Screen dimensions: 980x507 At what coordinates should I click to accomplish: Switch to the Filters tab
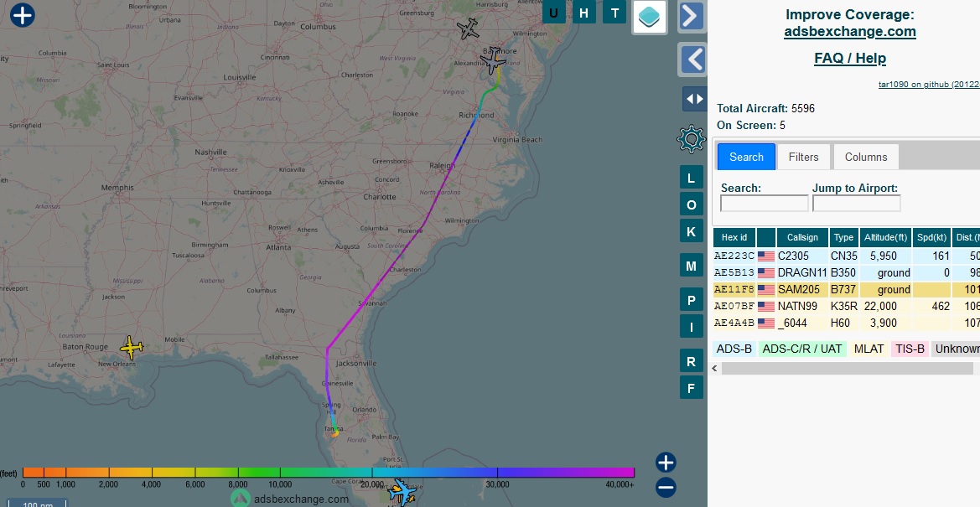coord(803,157)
